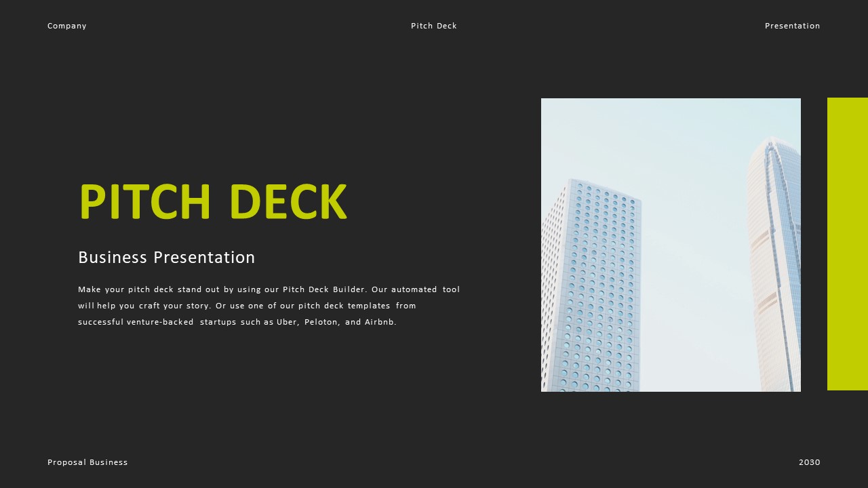Click the Pitch Deck label at top center
Image resolution: width=868 pixels, height=488 pixels.
[433, 26]
